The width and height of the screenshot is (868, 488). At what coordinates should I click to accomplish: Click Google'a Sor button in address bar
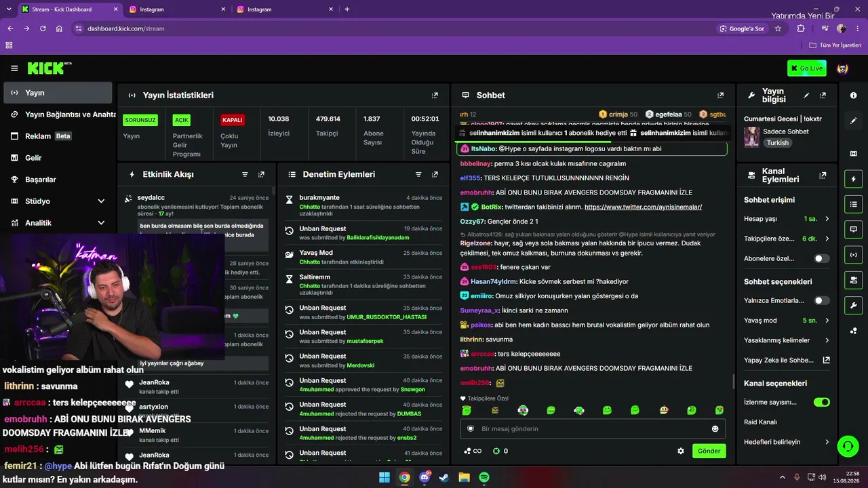click(x=743, y=28)
